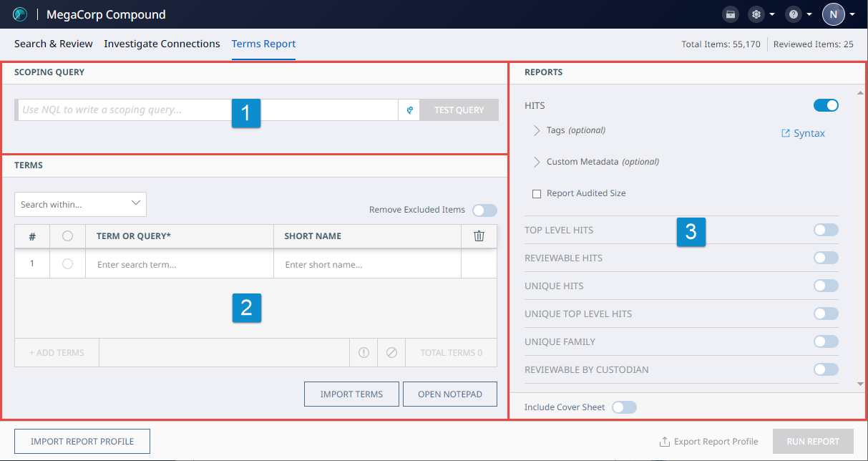
Task: Toggle Remove Excluded Items switch
Action: coord(484,210)
